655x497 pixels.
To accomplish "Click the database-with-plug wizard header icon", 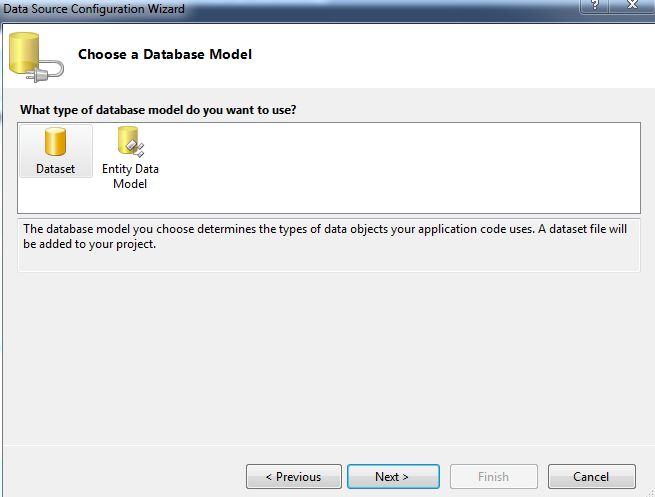I will 33,57.
